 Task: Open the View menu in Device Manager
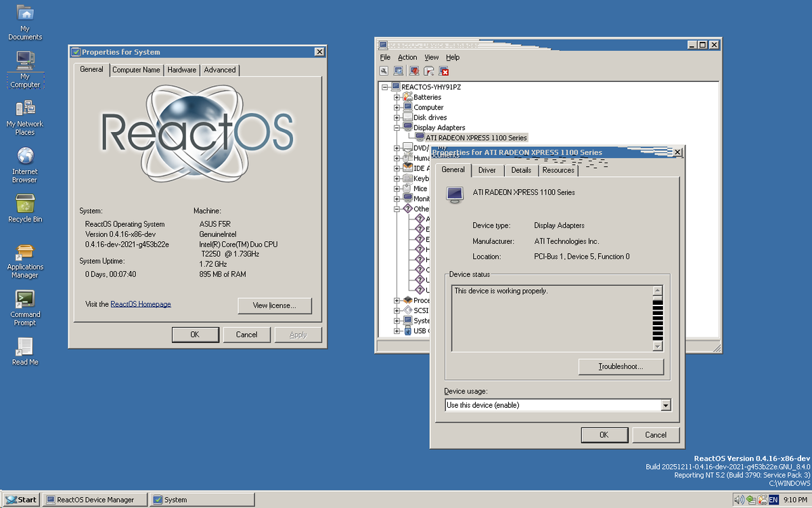(432, 58)
